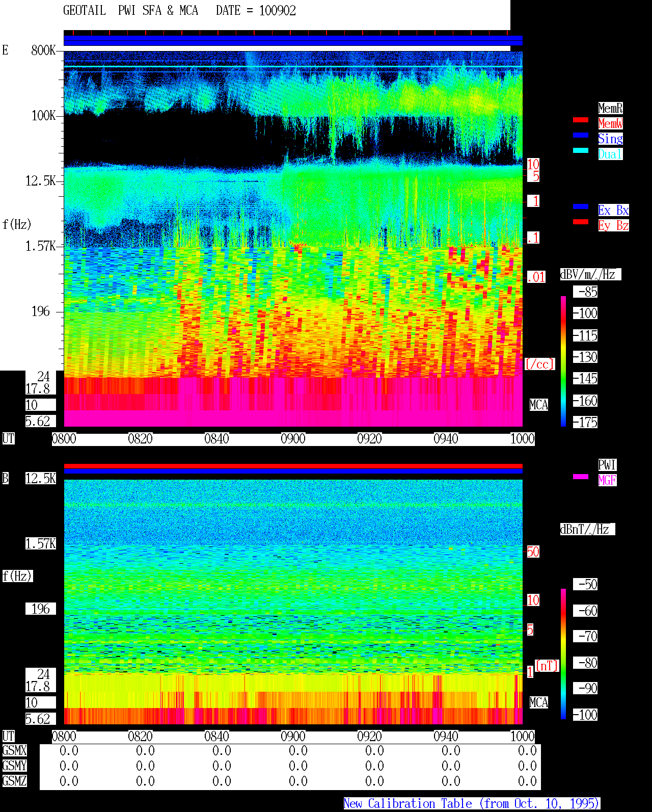Click the 'Ey Bz' legend label
The height and width of the screenshot is (812, 652).
click(x=613, y=225)
